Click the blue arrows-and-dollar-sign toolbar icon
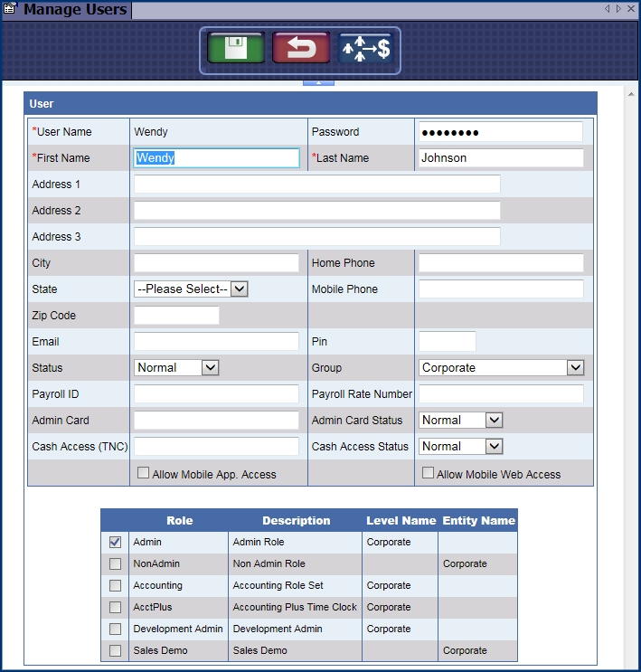The width and height of the screenshot is (641, 672). point(365,48)
